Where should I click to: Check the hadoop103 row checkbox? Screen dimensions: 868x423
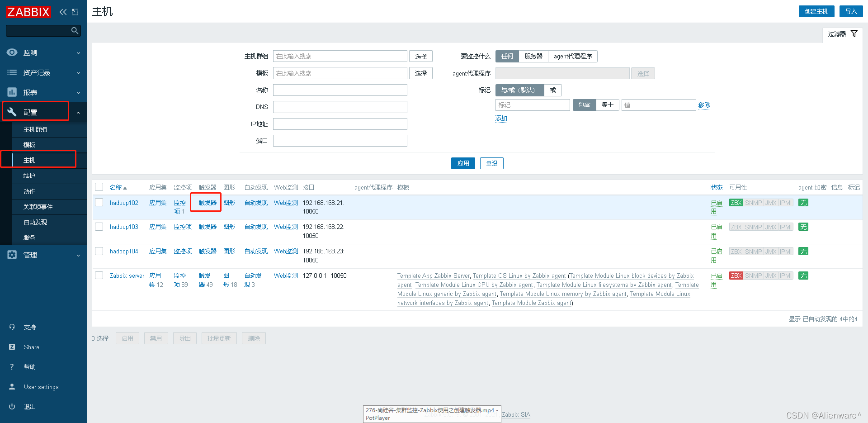pos(99,227)
